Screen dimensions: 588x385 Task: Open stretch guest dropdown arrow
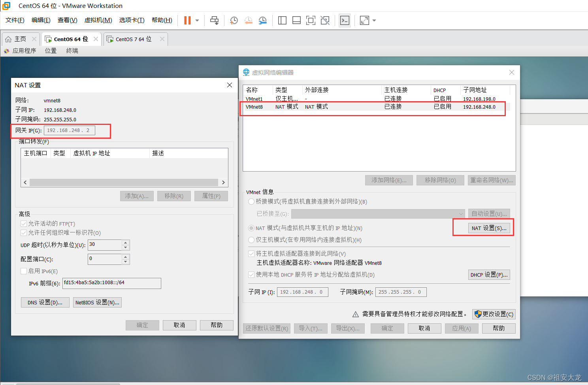(x=374, y=20)
